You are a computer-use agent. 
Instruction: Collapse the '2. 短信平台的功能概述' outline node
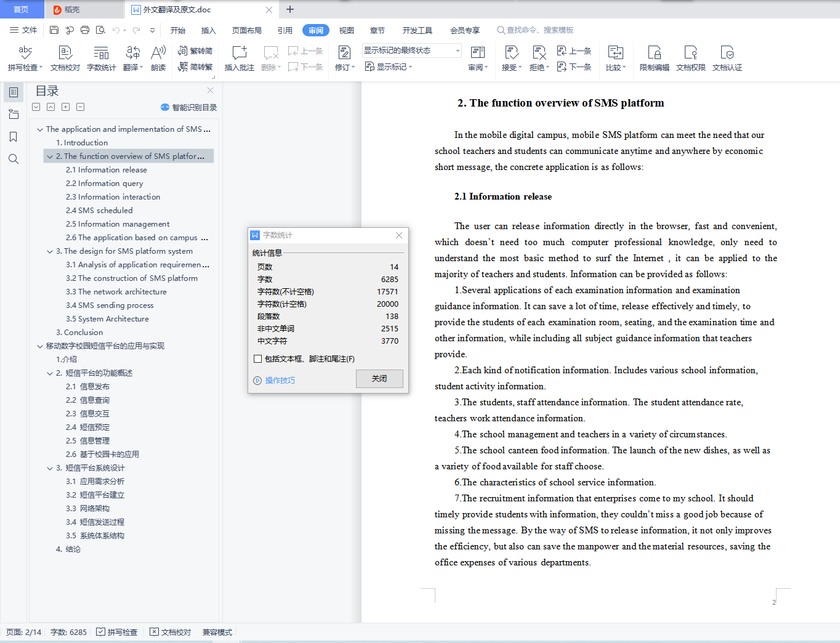(x=50, y=373)
